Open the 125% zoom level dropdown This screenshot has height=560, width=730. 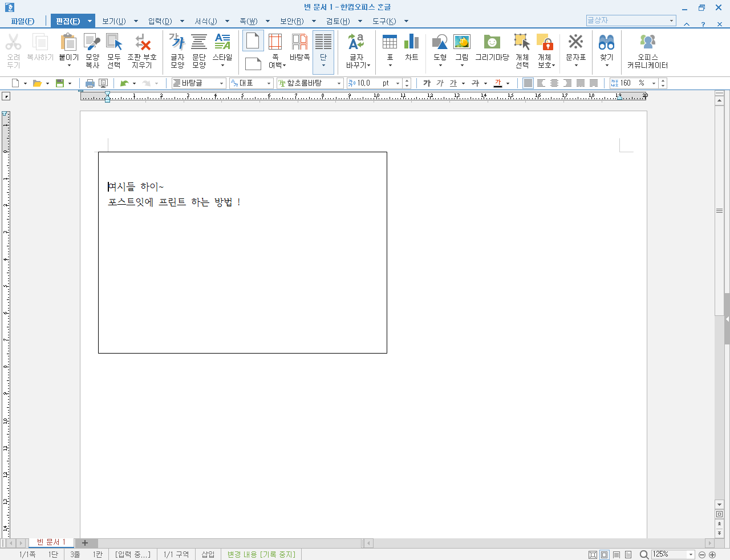coord(691,554)
